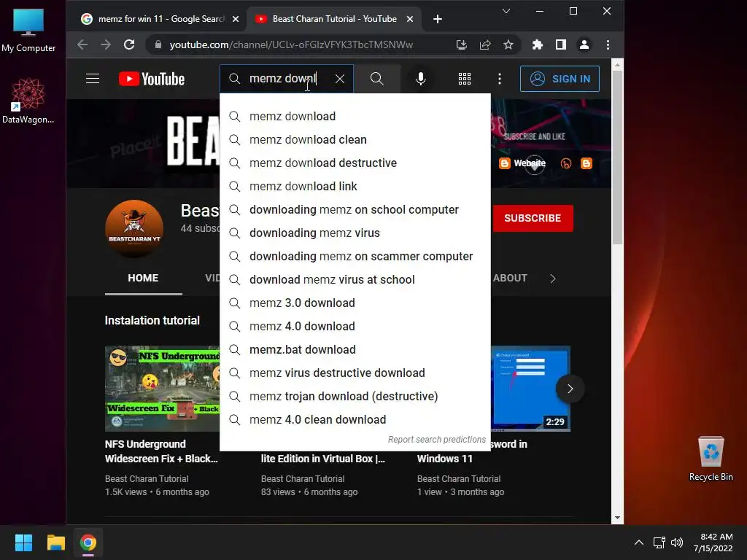This screenshot has width=747, height=560.
Task: Pick 'memz 4.0 download' suggestion
Action: (355, 326)
